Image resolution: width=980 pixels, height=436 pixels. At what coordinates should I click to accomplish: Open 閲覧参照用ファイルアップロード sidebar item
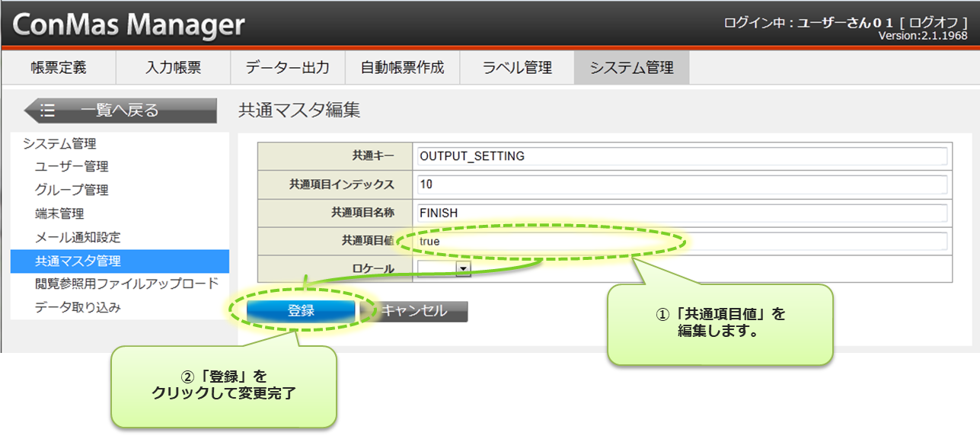[126, 284]
